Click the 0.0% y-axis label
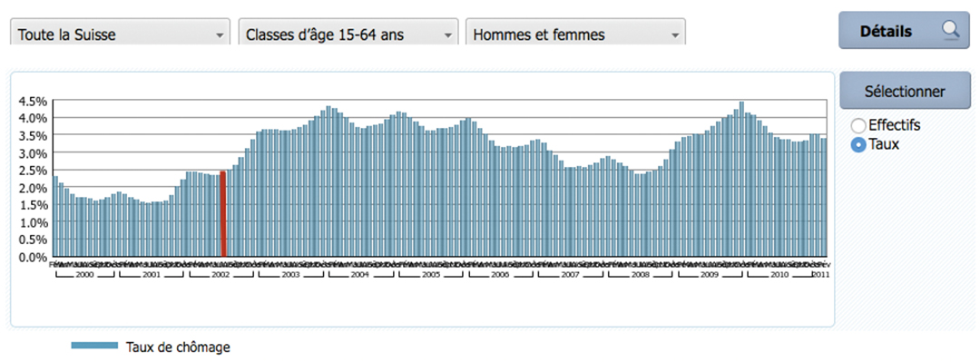The image size is (980, 362). pyautogui.click(x=34, y=257)
